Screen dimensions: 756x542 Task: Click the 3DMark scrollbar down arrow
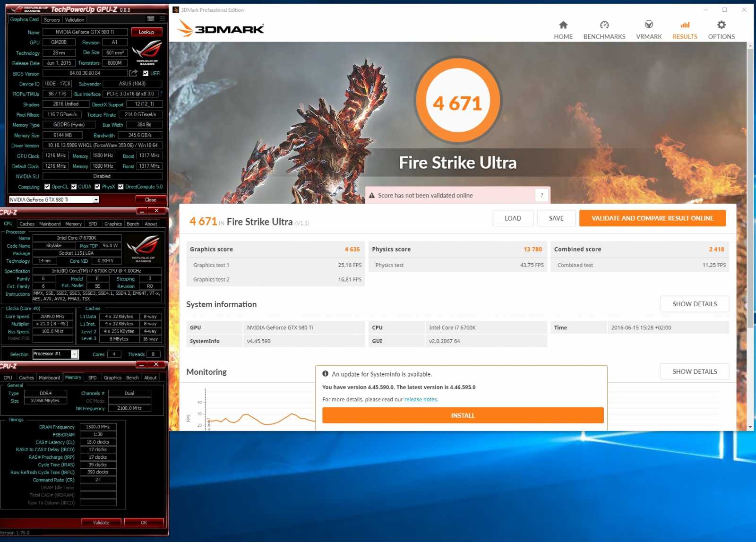click(x=750, y=427)
